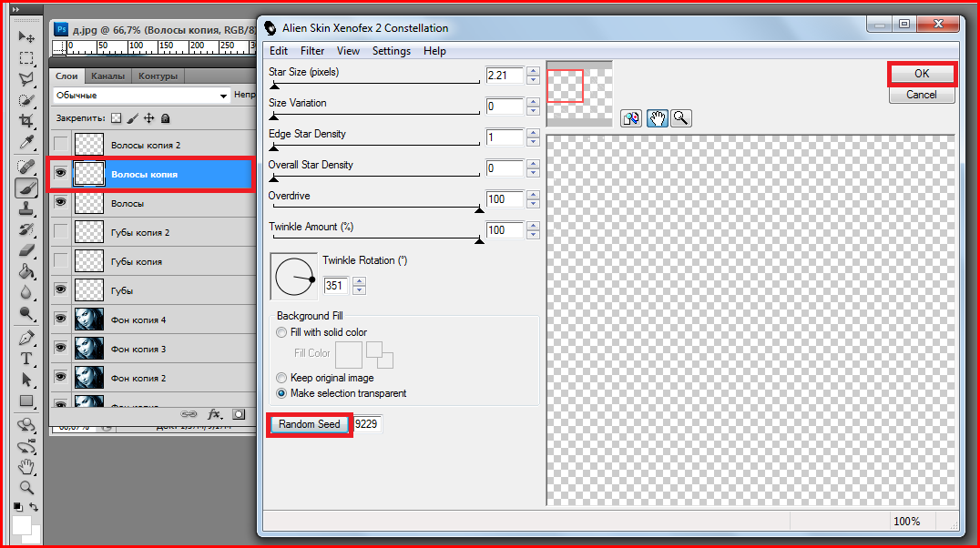
Task: Select Fill with solid color option
Action: coord(281,332)
